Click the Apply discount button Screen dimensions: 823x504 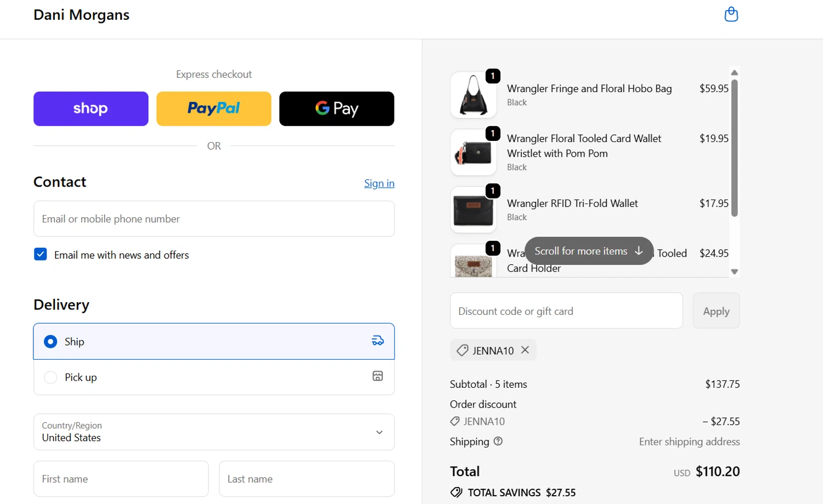pos(716,311)
